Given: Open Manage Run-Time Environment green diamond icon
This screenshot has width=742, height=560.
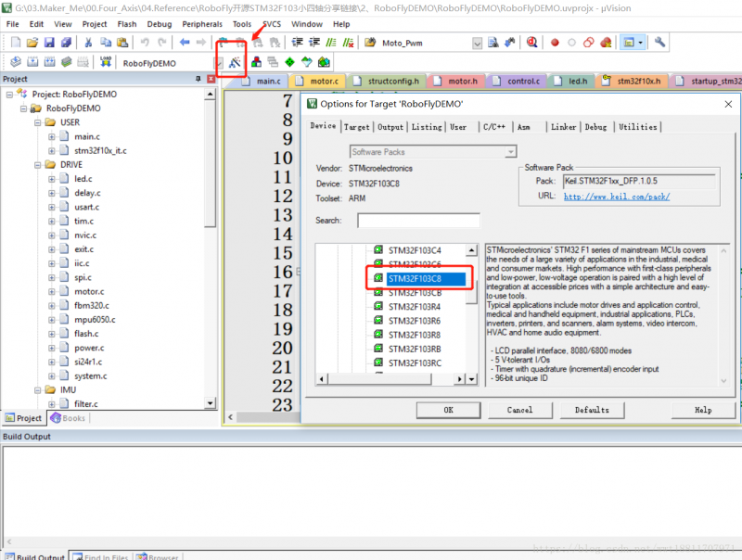Looking at the screenshot, I should pos(289,62).
